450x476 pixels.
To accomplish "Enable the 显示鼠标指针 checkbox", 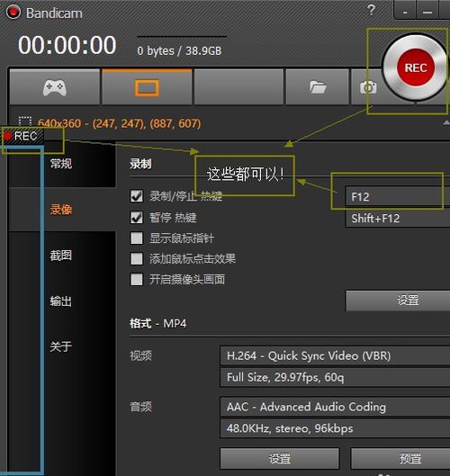I will (x=136, y=238).
